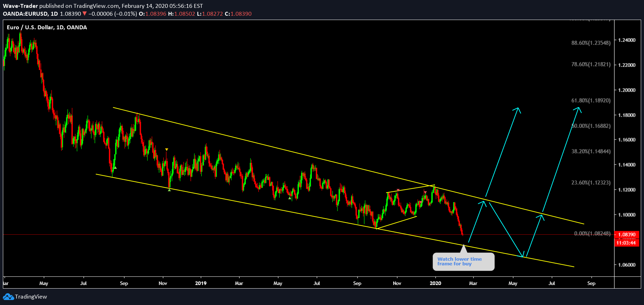Click the 1.12000 price axis label

[x=627, y=190]
